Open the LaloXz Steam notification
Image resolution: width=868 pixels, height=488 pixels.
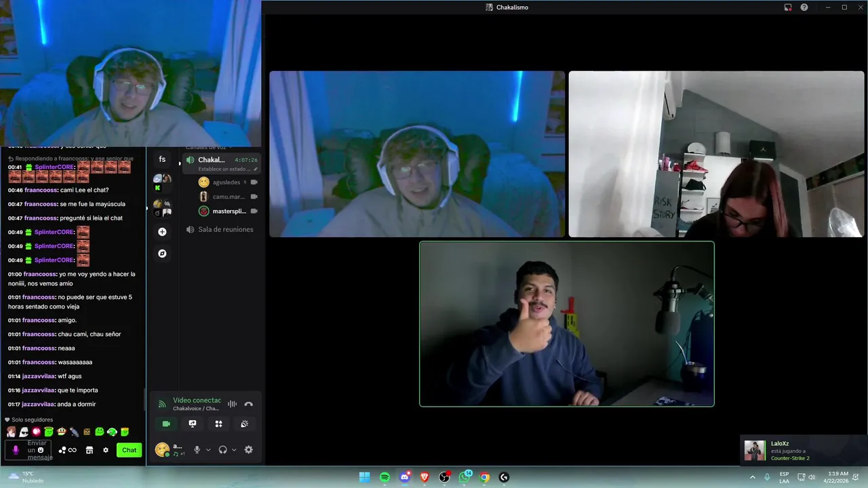pyautogui.click(x=804, y=451)
